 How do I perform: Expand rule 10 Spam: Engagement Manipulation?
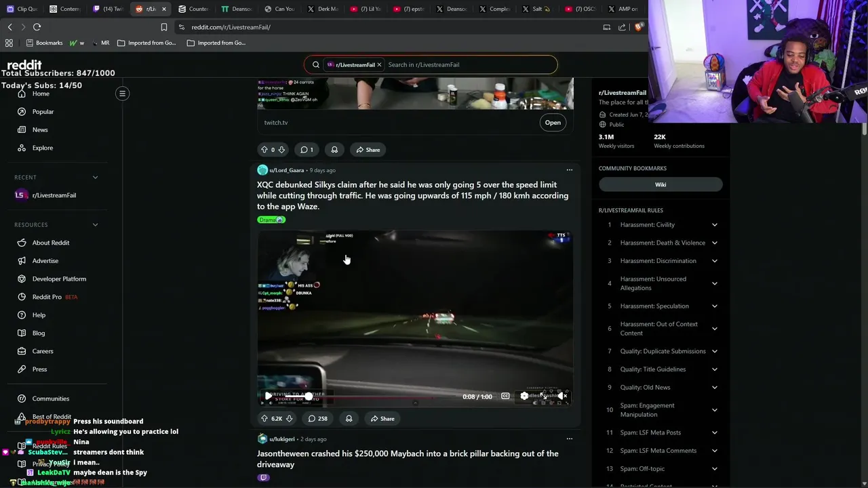point(714,410)
